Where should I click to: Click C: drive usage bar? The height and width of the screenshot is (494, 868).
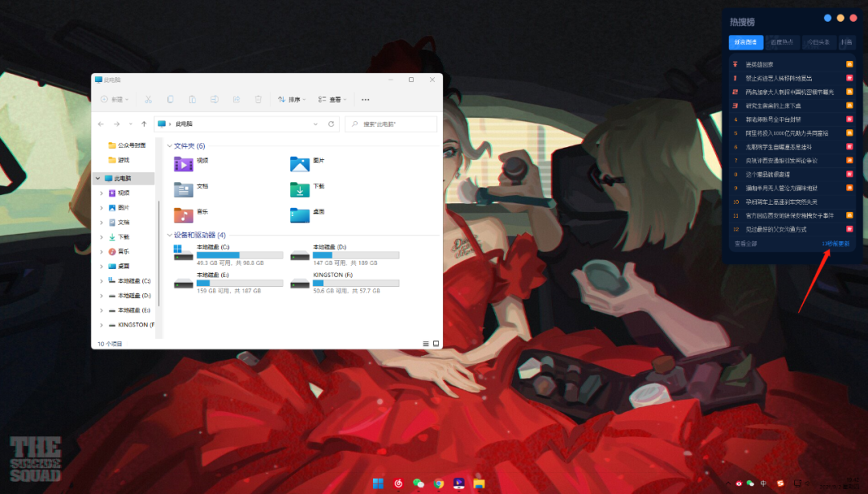[x=240, y=255]
